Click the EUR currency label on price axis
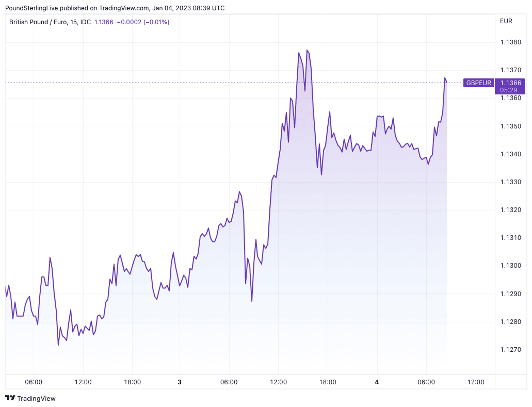The height and width of the screenshot is (407, 532). [506, 21]
